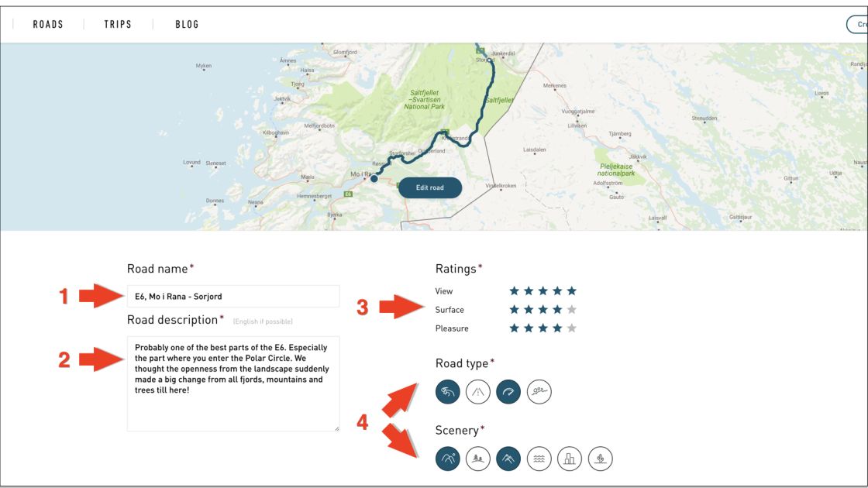Click the grey fifth Surface star
Viewport: 868px width, 488px height.
click(x=572, y=309)
